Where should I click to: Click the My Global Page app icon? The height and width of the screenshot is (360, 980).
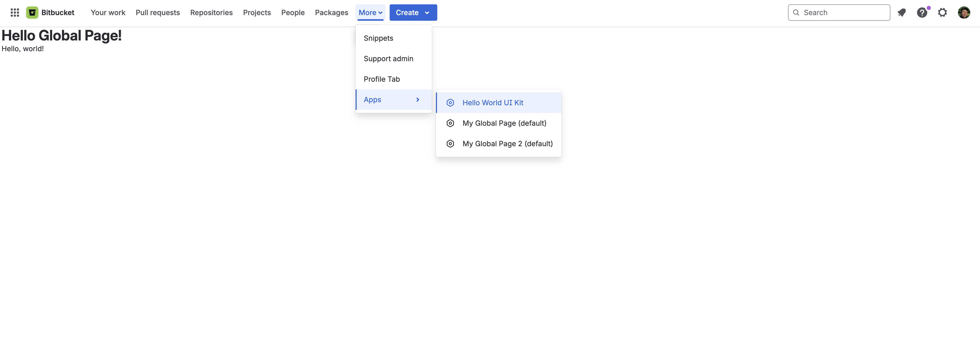[x=450, y=123]
